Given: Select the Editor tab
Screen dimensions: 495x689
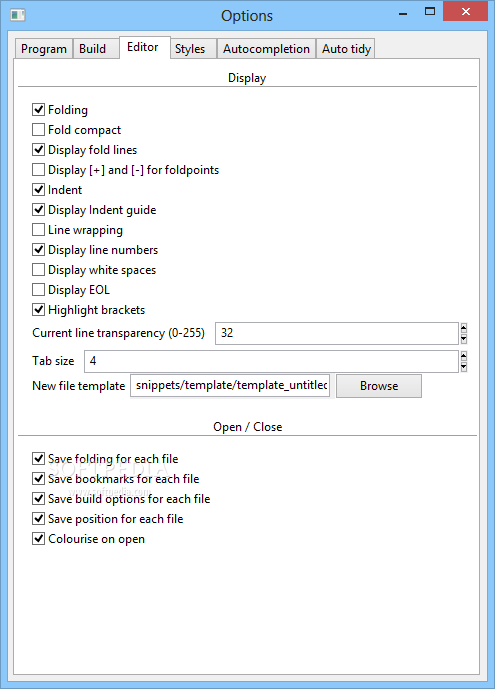Looking at the screenshot, I should coord(143,47).
